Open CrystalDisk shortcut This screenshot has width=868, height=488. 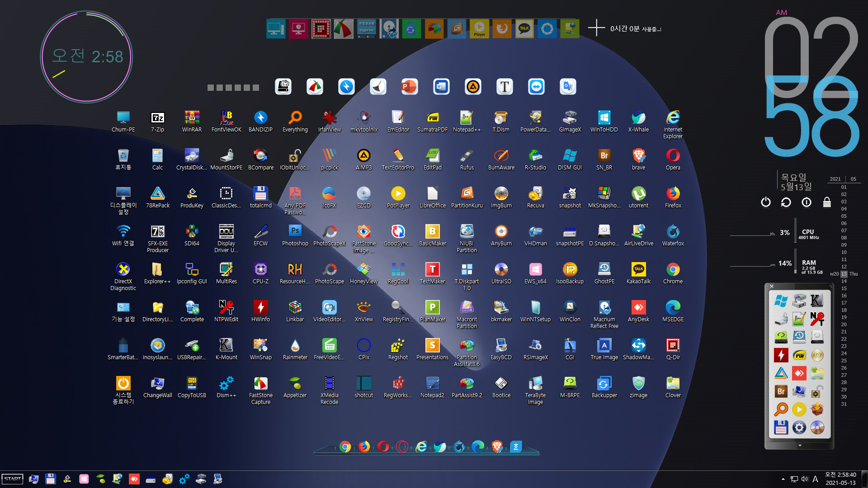coord(192,159)
